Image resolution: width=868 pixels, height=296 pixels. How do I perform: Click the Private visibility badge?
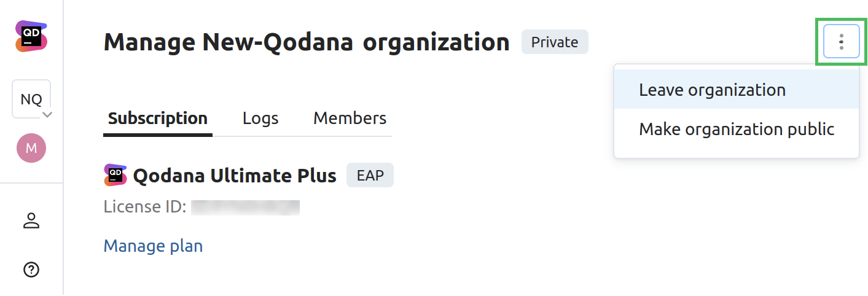point(555,42)
